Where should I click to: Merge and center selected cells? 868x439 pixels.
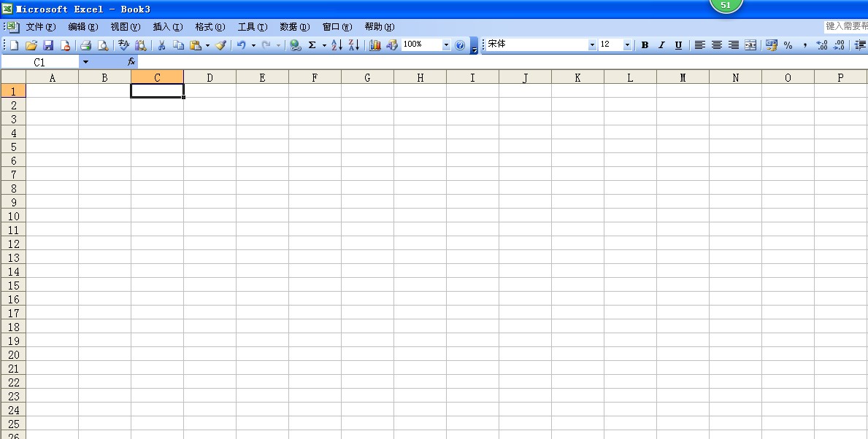point(750,45)
